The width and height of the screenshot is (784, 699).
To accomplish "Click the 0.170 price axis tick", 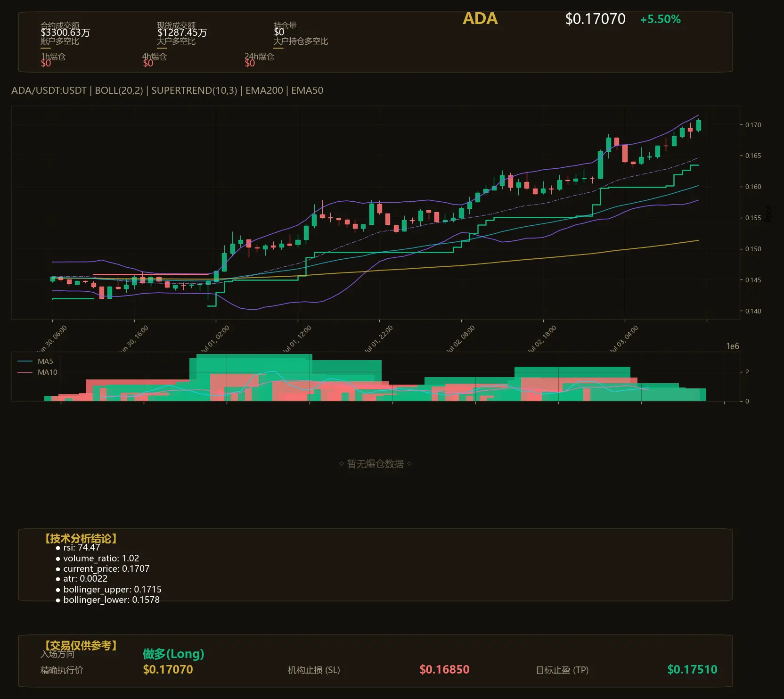I will 753,125.
